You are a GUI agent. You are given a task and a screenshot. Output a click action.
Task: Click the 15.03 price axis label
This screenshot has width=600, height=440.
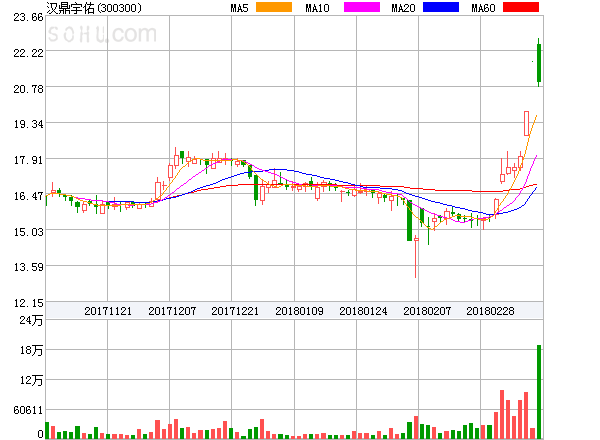point(28,232)
